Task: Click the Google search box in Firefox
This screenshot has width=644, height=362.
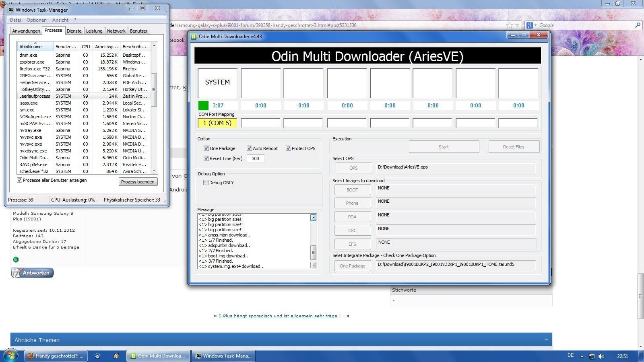Action: 586,25
